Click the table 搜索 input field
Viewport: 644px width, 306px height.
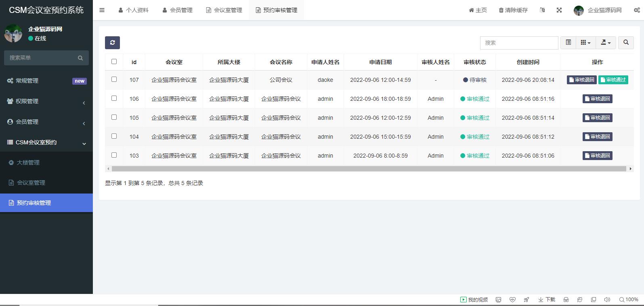click(519, 43)
